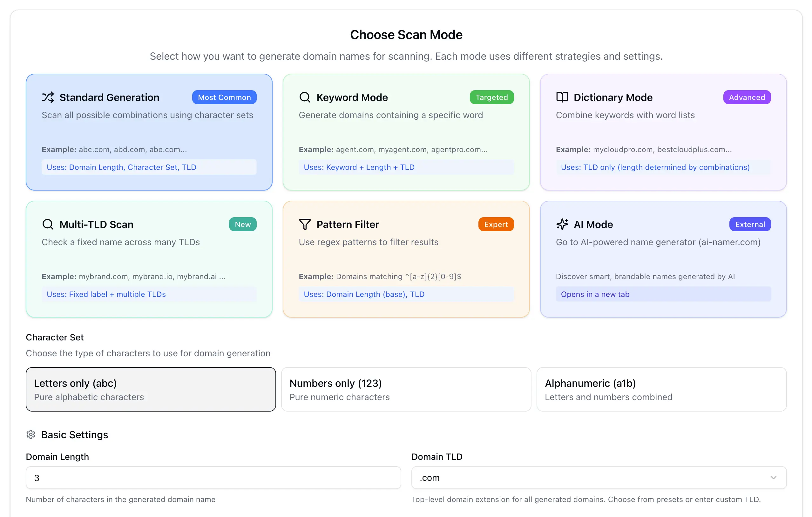Open the Domain TLD .com dropdown
This screenshot has width=812, height=517.
click(593, 478)
